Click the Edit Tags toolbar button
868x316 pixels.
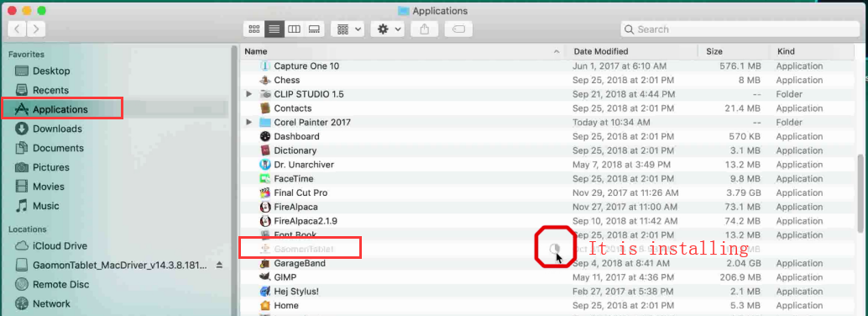(x=458, y=29)
